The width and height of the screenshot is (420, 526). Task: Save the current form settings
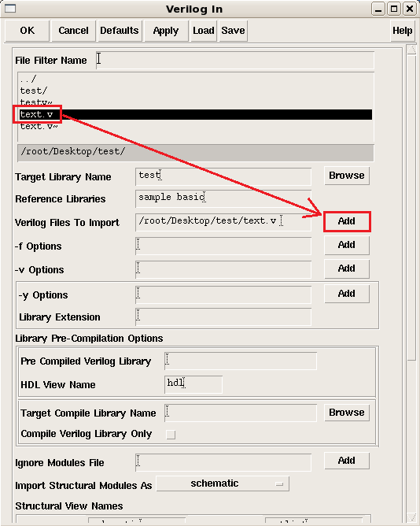click(233, 31)
